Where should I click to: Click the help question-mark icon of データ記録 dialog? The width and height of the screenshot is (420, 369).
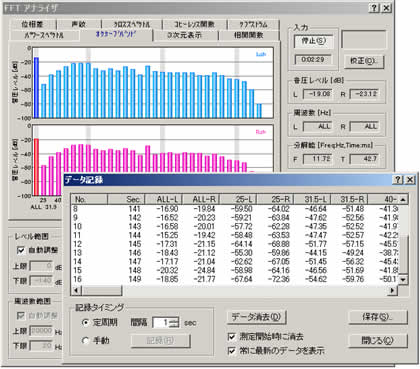pyautogui.click(x=398, y=180)
